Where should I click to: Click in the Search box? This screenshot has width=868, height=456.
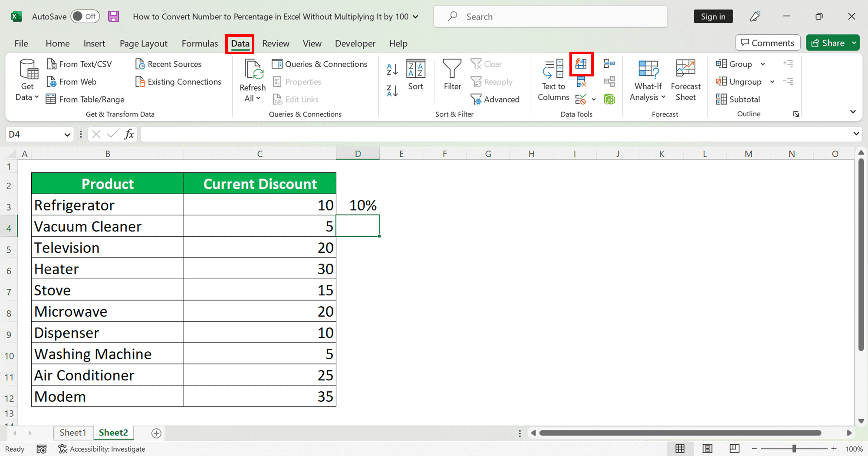pyautogui.click(x=550, y=17)
